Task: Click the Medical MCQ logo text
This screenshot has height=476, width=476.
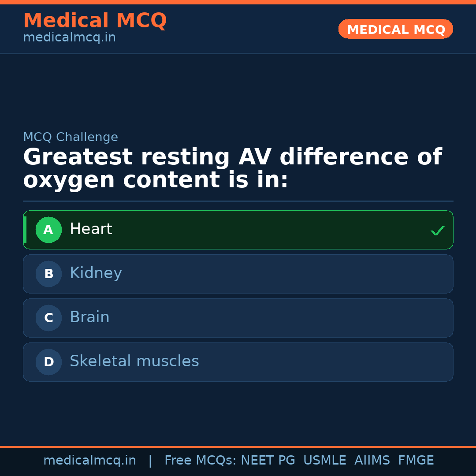Action: click(95, 20)
